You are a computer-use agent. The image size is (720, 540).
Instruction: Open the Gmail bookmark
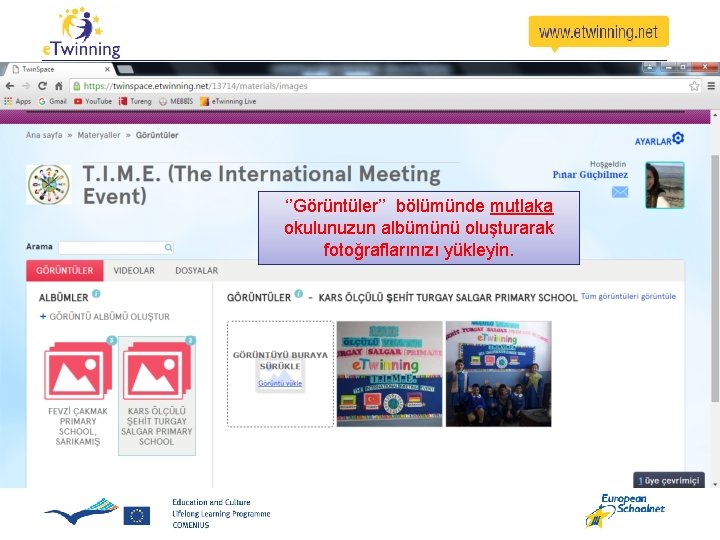(x=52, y=101)
